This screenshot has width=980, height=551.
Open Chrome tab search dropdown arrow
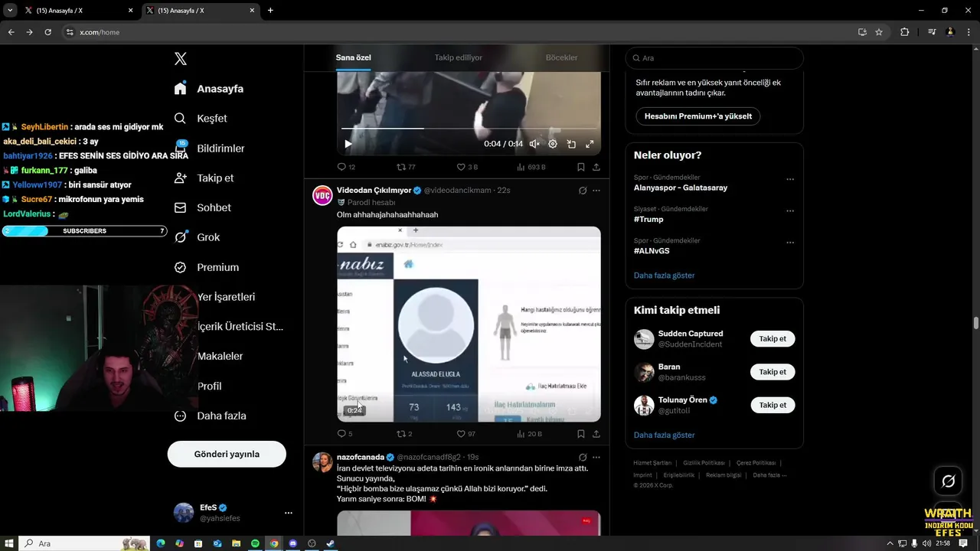tap(10, 11)
